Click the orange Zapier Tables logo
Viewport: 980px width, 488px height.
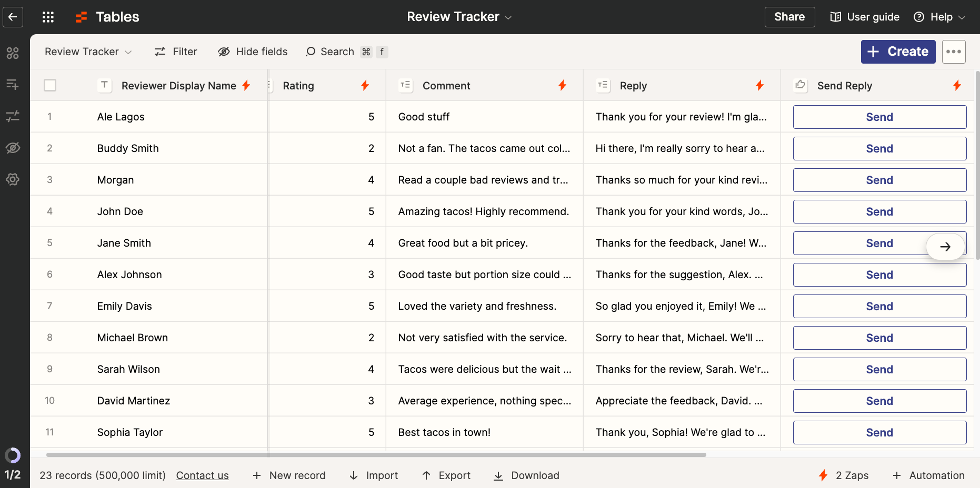81,17
